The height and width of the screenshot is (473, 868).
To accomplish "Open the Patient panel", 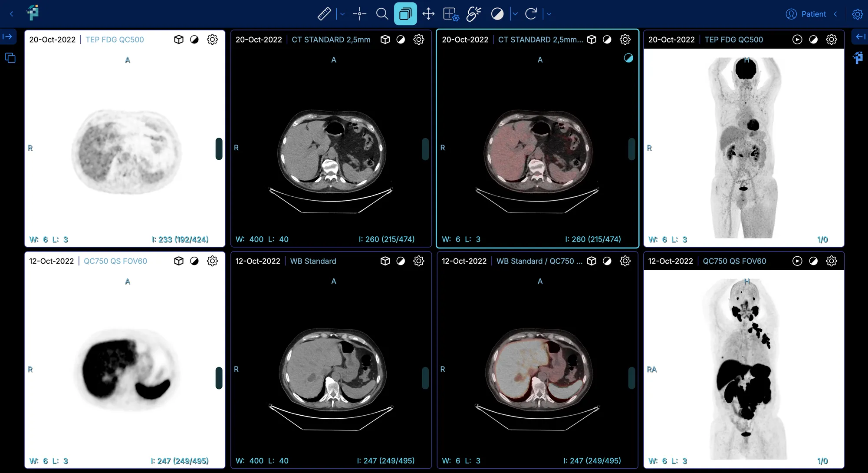I will [x=806, y=14].
